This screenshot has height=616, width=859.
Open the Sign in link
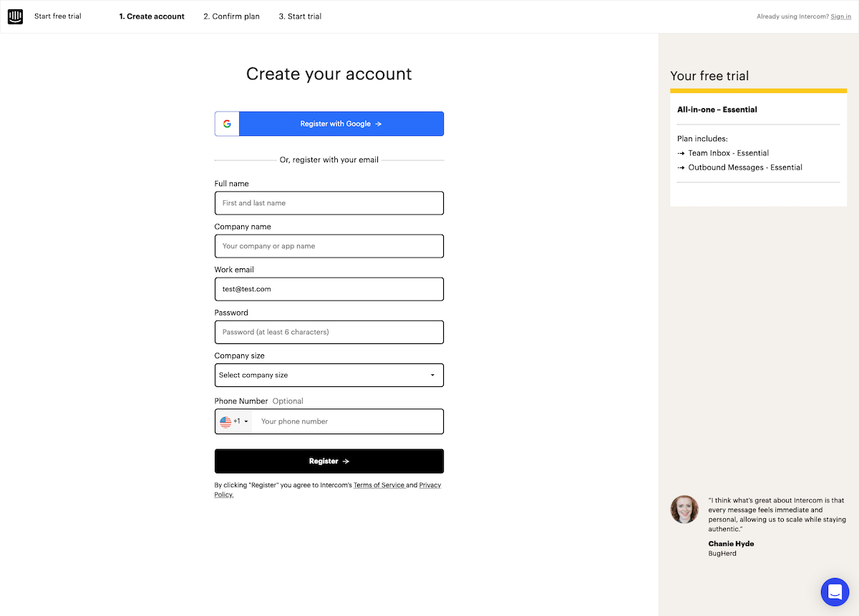tap(841, 16)
